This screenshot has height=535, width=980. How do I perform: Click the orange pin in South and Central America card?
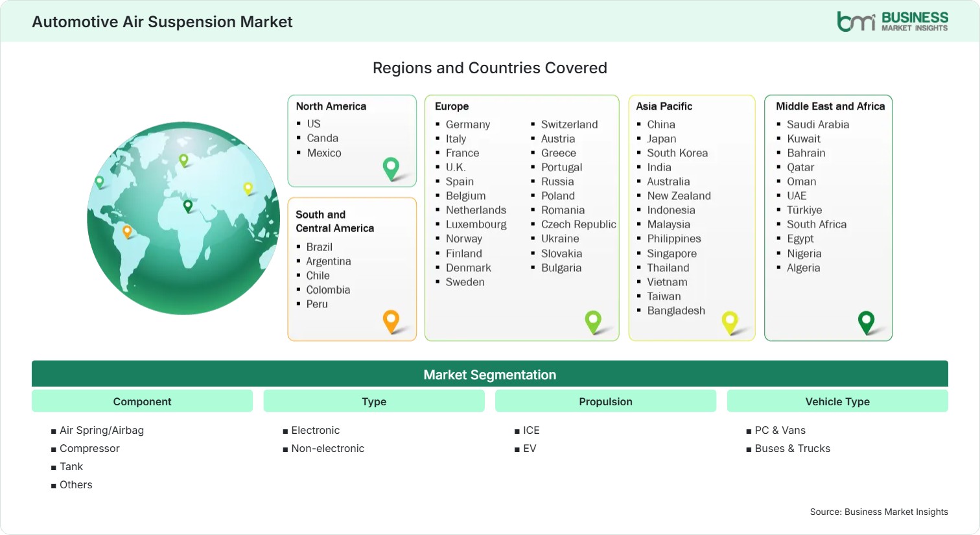[391, 322]
